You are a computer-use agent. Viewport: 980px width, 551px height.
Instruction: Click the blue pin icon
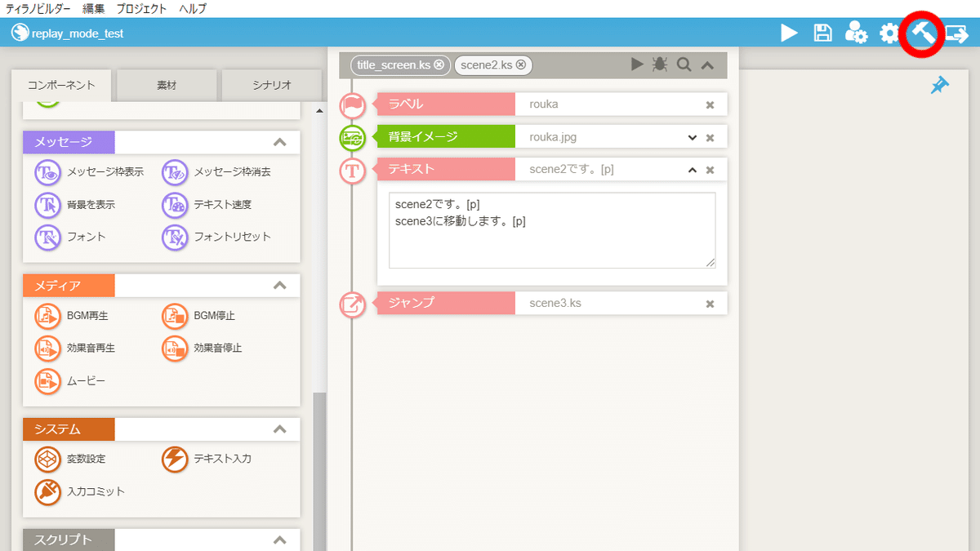tap(940, 85)
